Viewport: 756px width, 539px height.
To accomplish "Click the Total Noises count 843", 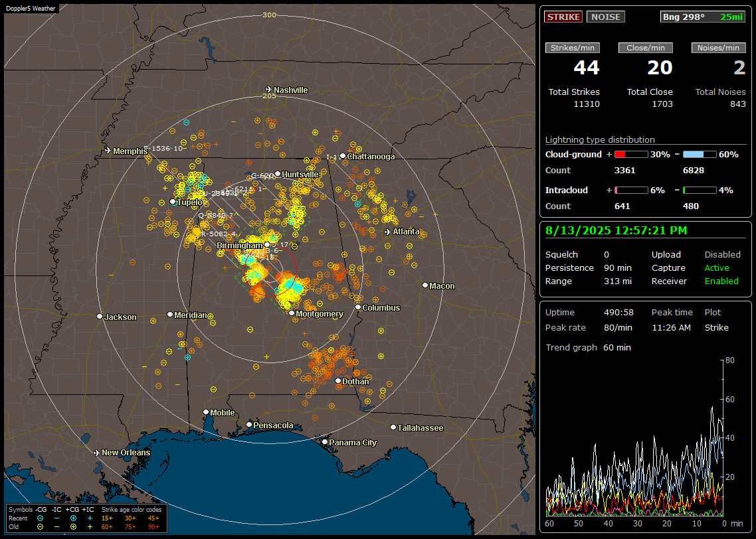I will 737,104.
